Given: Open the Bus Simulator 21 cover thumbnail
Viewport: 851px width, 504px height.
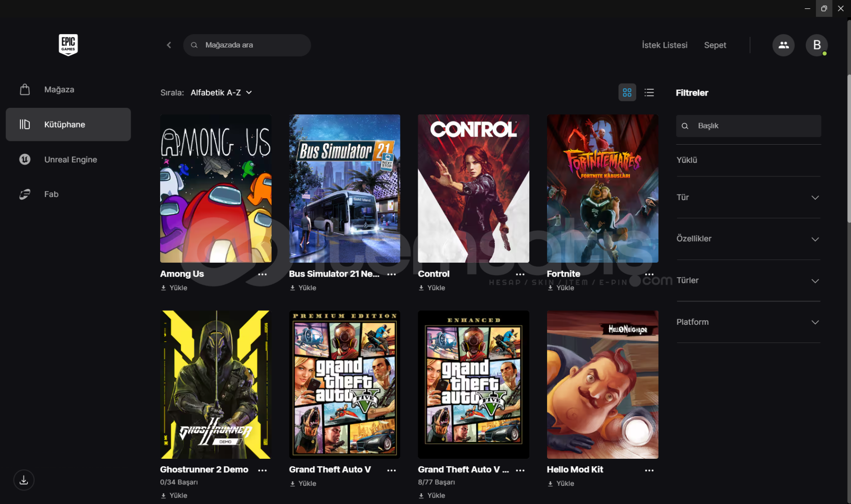Looking at the screenshot, I should point(345,189).
